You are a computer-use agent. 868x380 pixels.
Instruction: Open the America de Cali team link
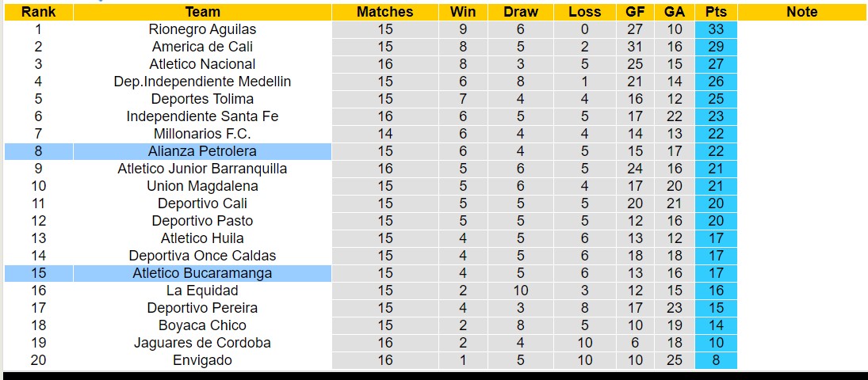click(202, 47)
